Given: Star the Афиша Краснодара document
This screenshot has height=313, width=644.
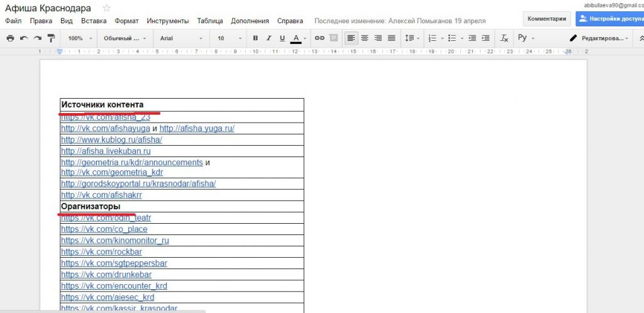Looking at the screenshot, I should coord(106,8).
